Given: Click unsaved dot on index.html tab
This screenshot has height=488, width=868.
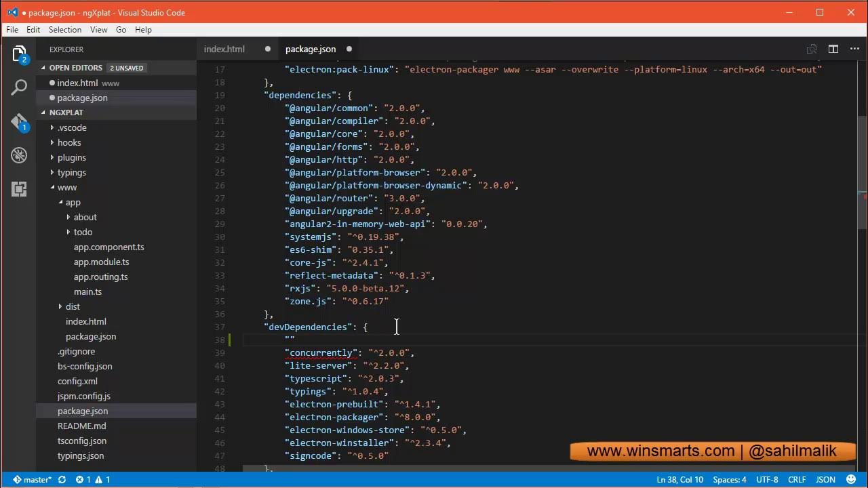Looking at the screenshot, I should coord(267,49).
